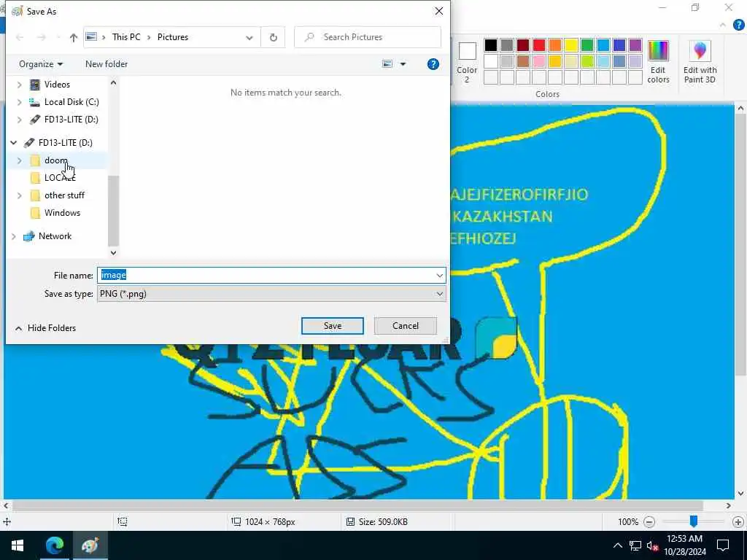This screenshot has height=560, width=747.
Task: Go up one folder level with Up arrow
Action: (74, 38)
